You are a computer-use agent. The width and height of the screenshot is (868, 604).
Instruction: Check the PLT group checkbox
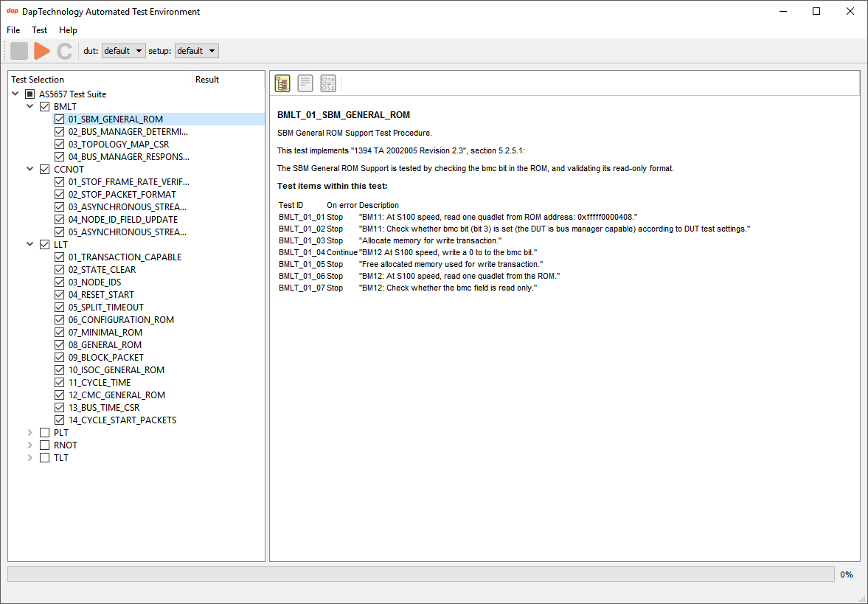pos(45,432)
